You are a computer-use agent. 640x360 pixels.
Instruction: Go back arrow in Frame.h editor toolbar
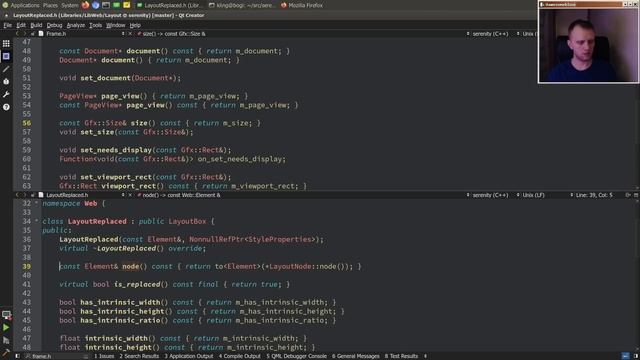(x=17, y=33)
